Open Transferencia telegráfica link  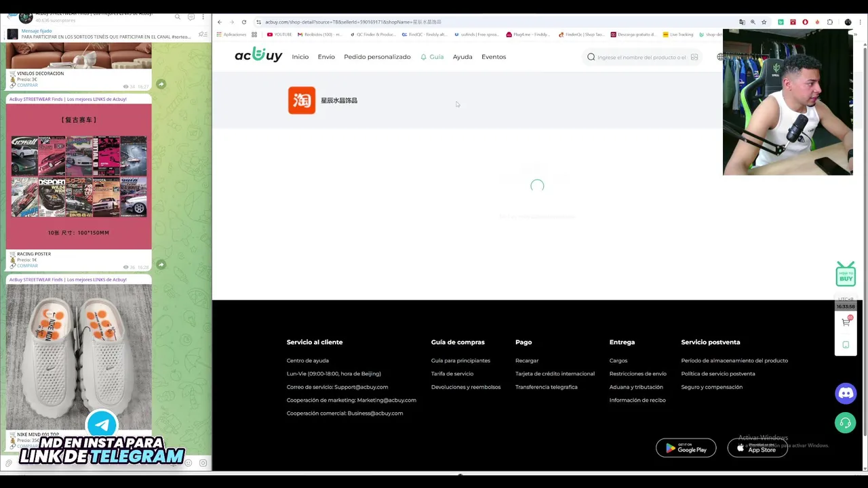pyautogui.click(x=547, y=387)
